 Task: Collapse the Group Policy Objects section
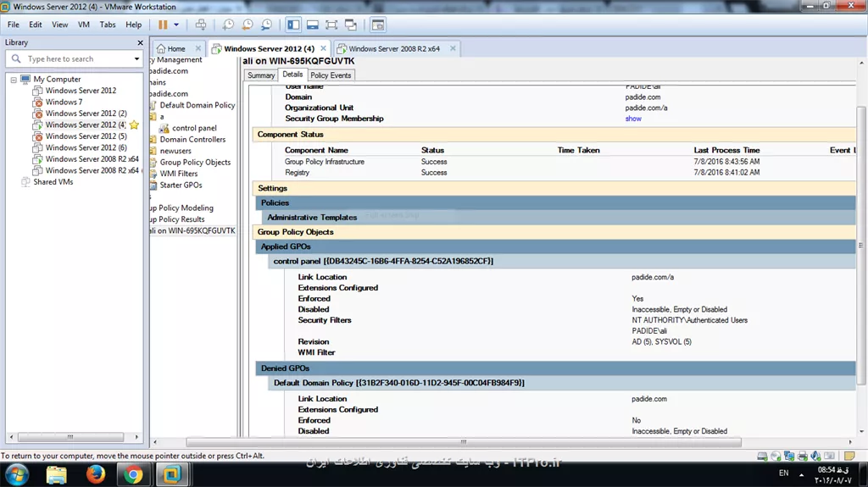point(554,232)
